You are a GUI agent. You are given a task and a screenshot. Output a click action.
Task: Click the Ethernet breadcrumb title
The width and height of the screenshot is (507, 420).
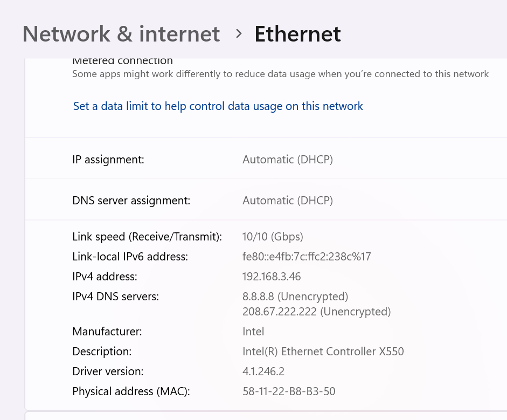click(x=297, y=34)
